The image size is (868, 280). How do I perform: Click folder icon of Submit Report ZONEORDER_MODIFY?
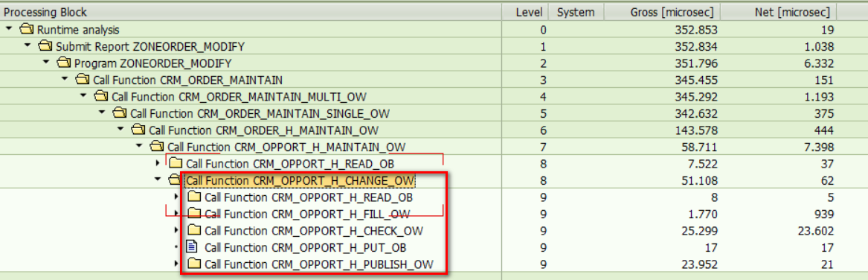coord(45,45)
